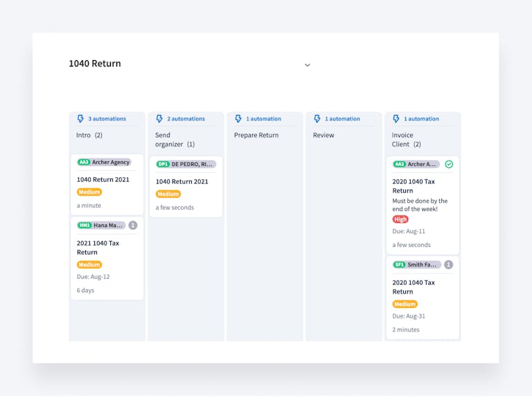Select the Review column header
This screenshot has width=532, height=400.
(323, 136)
